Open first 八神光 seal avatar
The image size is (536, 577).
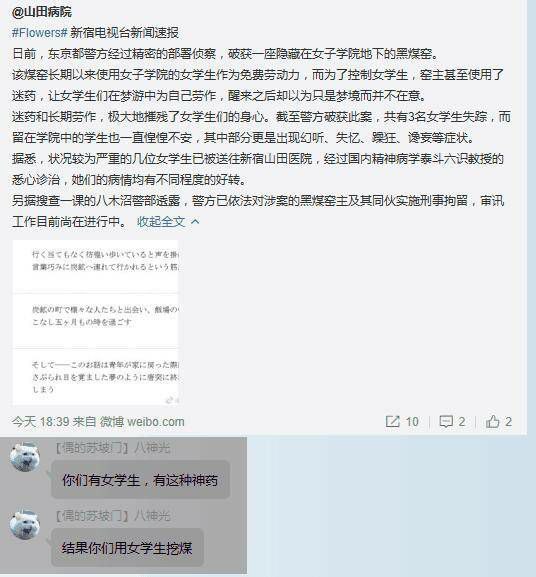pyautogui.click(x=25, y=457)
